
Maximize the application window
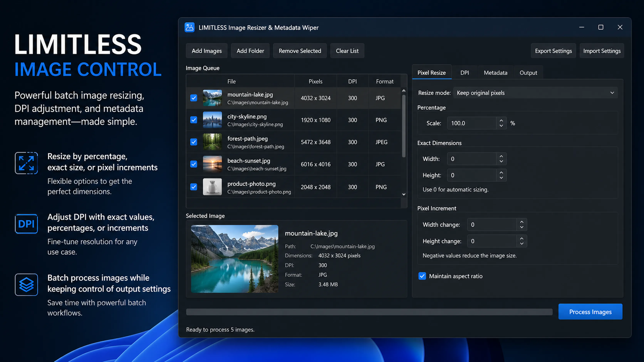[600, 27]
